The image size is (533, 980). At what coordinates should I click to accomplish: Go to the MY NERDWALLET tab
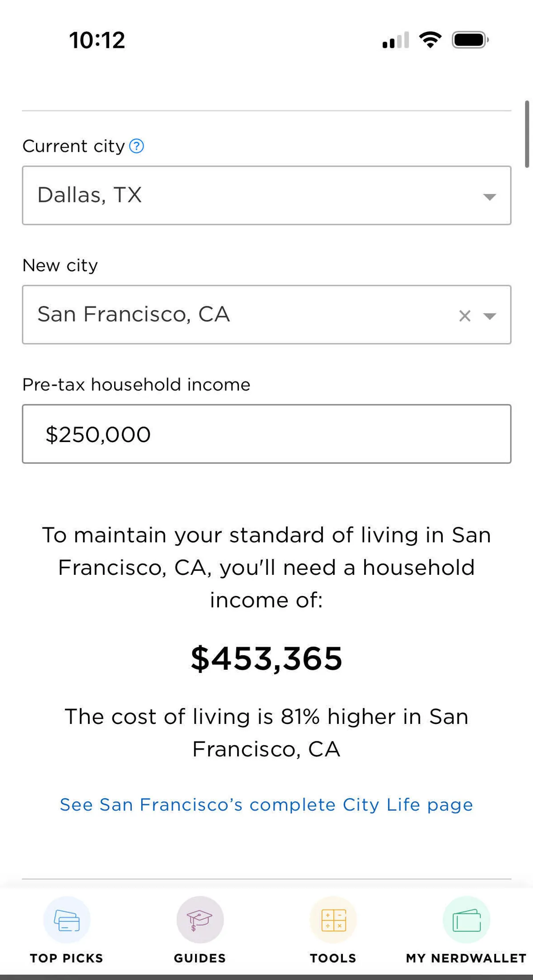point(466,958)
